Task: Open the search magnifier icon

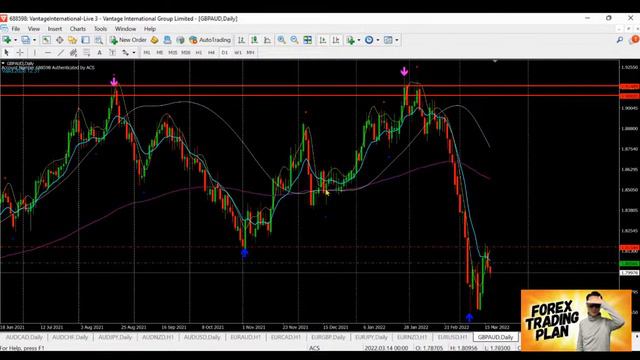Action: pos(620,40)
